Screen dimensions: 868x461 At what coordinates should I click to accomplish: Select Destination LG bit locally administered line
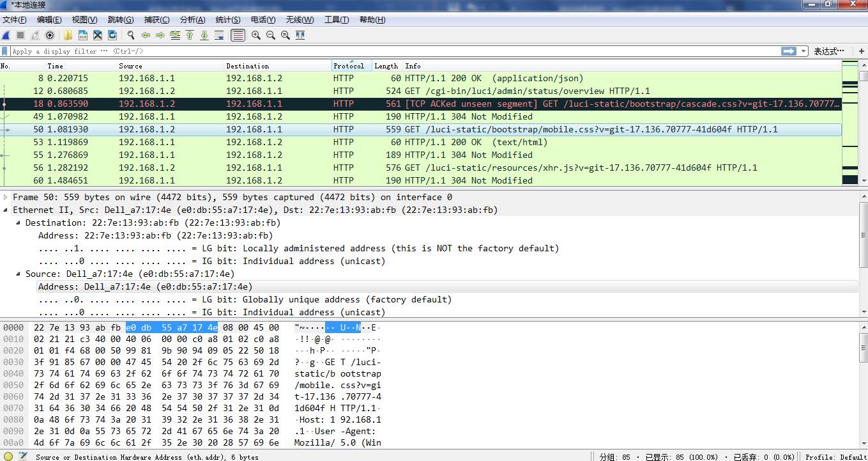298,248
